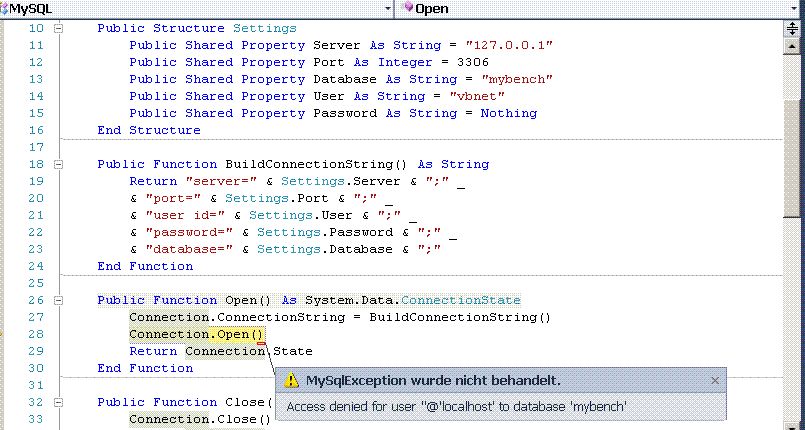Click line number 28 in margin
Image resolution: width=805 pixels, height=430 pixels.
36,334
